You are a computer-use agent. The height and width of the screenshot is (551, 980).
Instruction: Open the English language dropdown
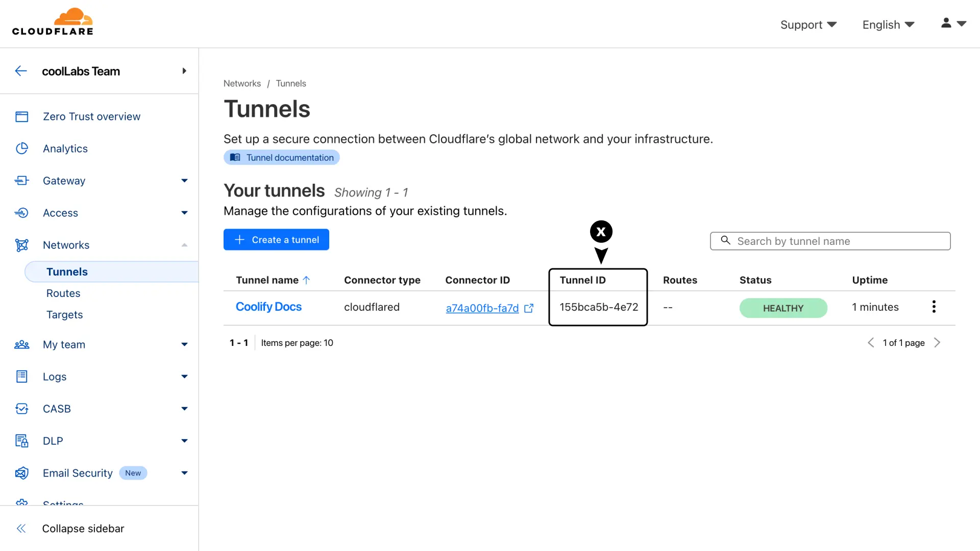tap(888, 24)
